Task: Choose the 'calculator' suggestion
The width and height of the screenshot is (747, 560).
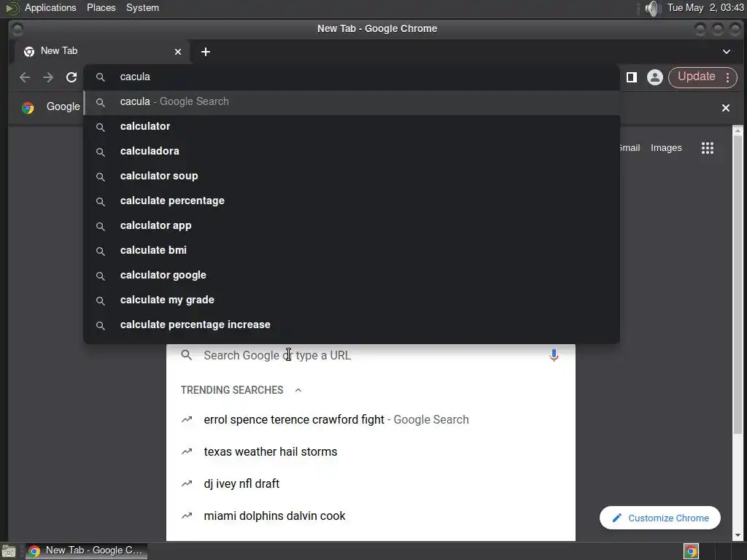Action: tap(352, 126)
